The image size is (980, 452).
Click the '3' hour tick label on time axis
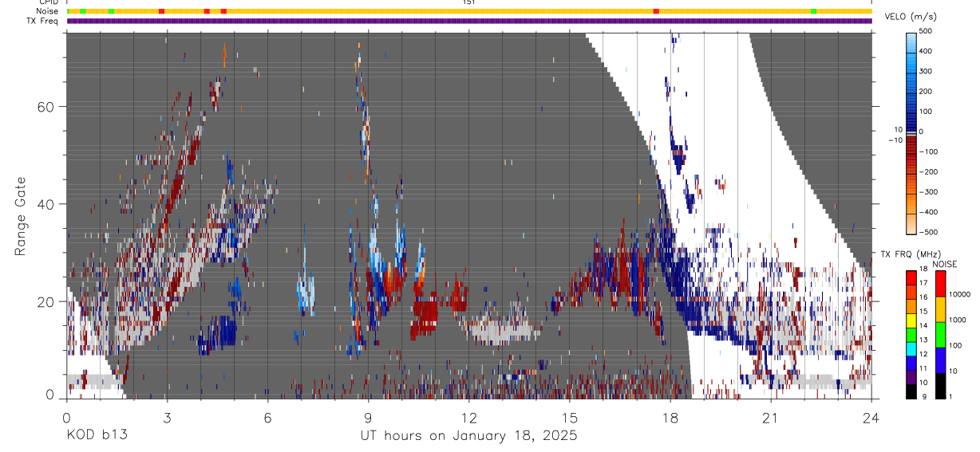pos(167,418)
